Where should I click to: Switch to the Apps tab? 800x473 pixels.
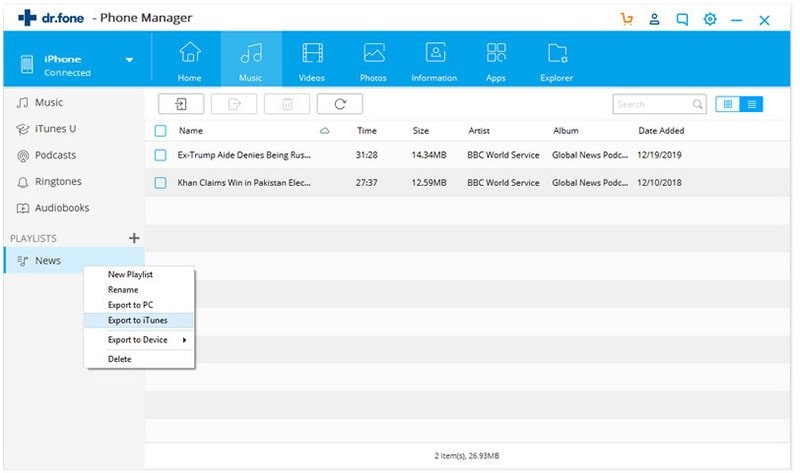click(495, 61)
